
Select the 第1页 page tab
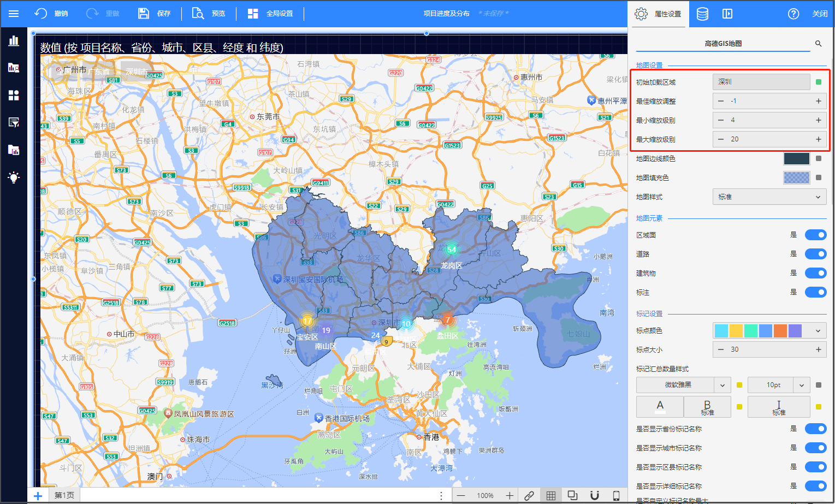pyautogui.click(x=64, y=495)
